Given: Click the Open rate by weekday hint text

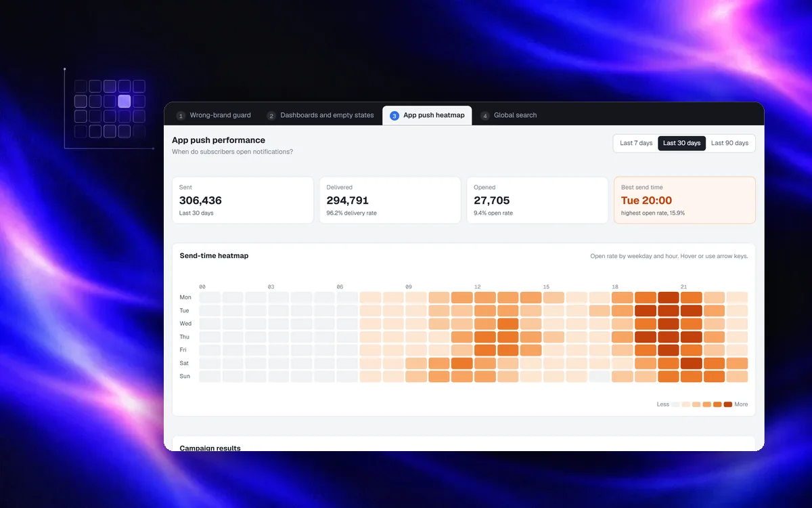Looking at the screenshot, I should 669,257.
